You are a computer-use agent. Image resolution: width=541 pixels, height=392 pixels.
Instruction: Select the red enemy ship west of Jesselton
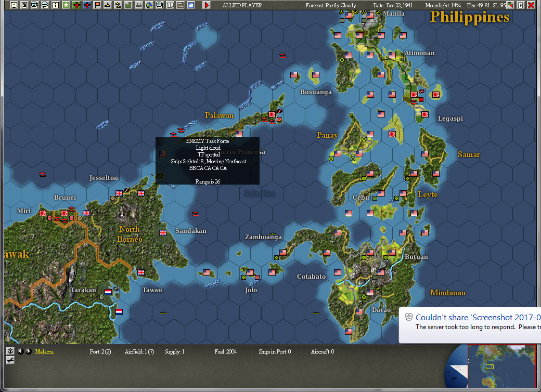[43, 174]
